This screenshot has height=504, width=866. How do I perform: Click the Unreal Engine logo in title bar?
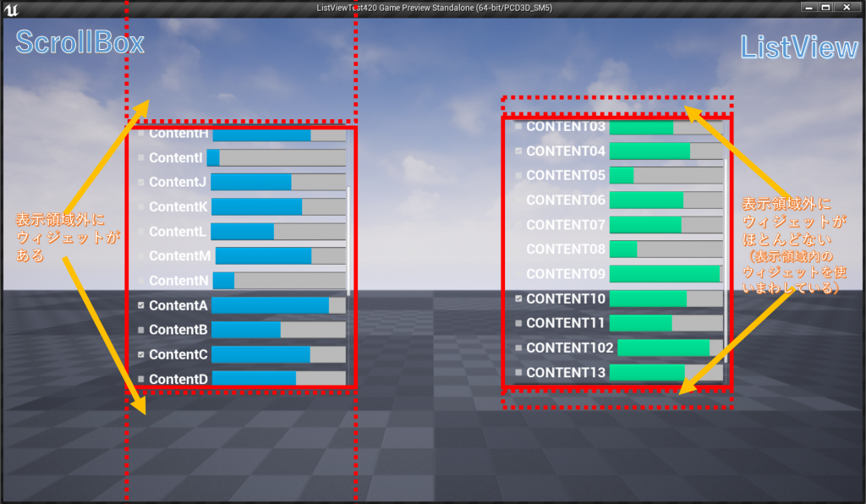click(11, 8)
